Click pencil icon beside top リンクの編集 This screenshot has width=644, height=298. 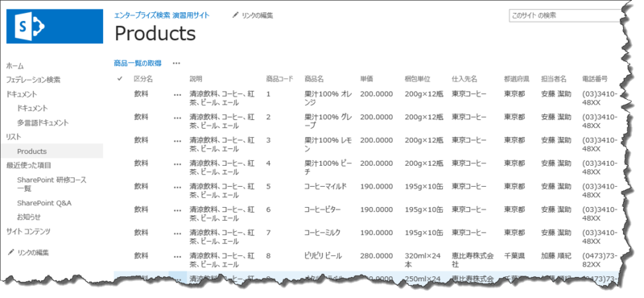(x=235, y=15)
